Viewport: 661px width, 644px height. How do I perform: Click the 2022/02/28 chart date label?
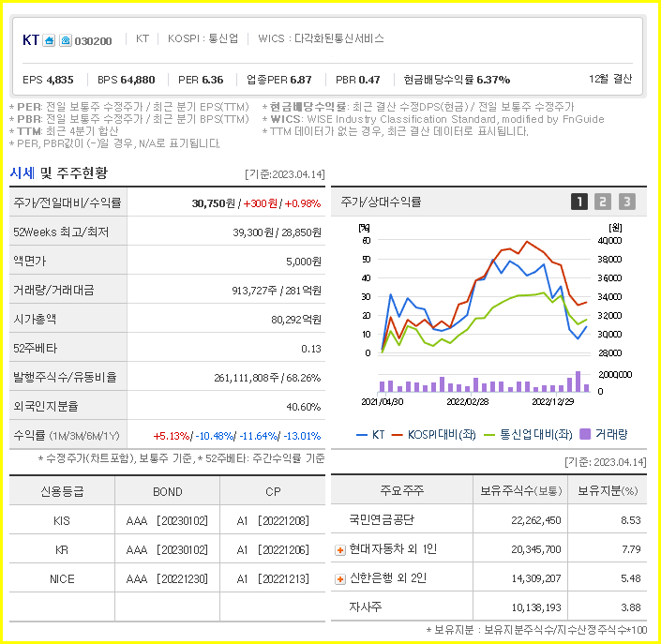click(x=468, y=402)
